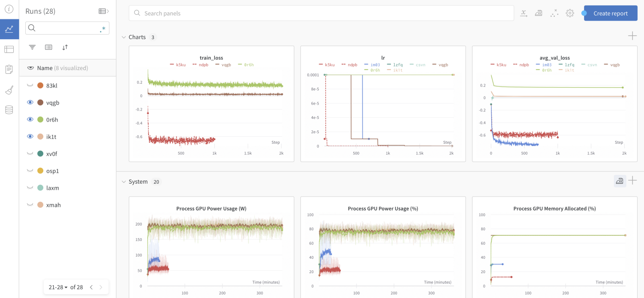
Task: Open the artifacts database icon in sidebar
Action: click(x=9, y=110)
